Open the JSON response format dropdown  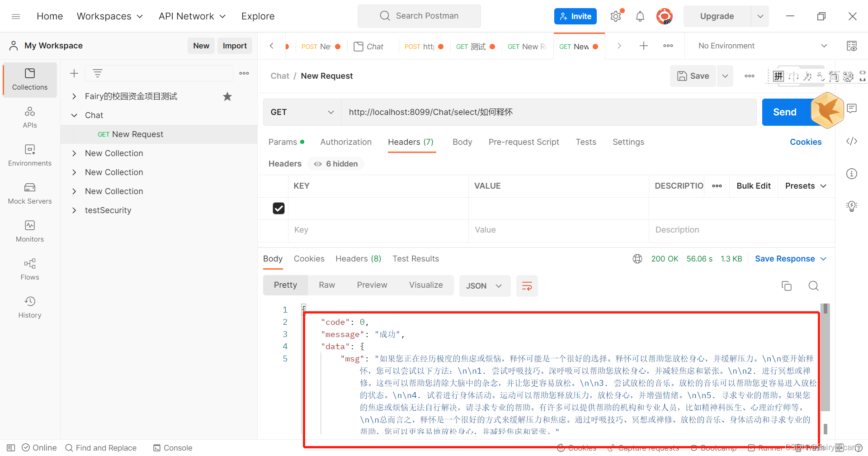[x=485, y=286]
